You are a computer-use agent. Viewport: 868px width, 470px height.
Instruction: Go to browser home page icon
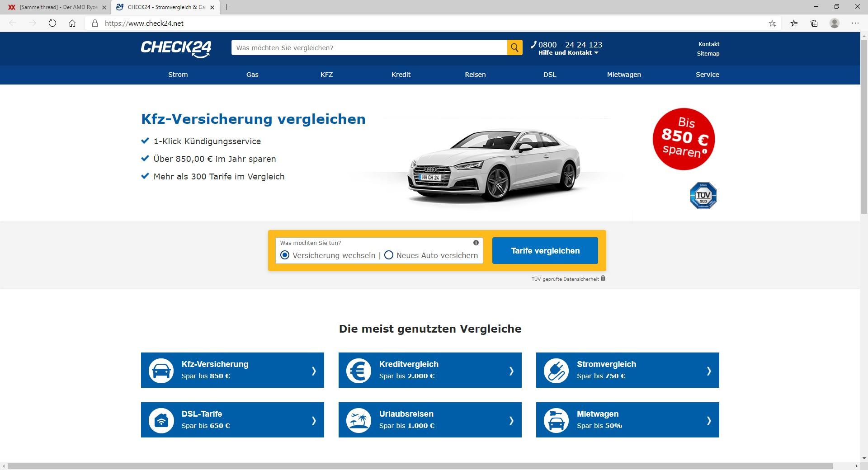[x=72, y=23]
